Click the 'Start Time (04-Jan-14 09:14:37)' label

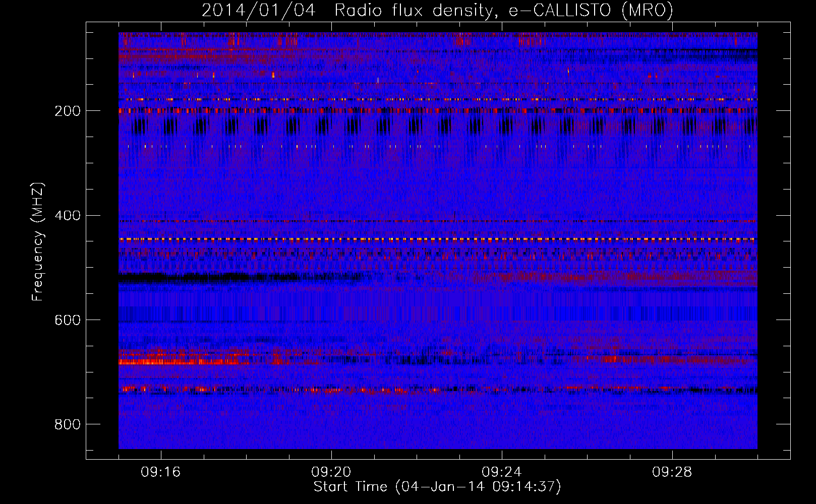click(x=437, y=487)
